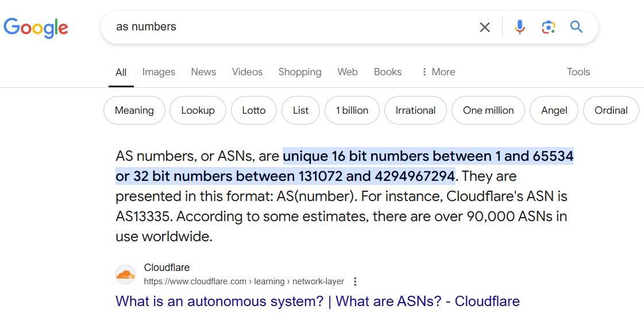Open the Tools options

point(579,72)
